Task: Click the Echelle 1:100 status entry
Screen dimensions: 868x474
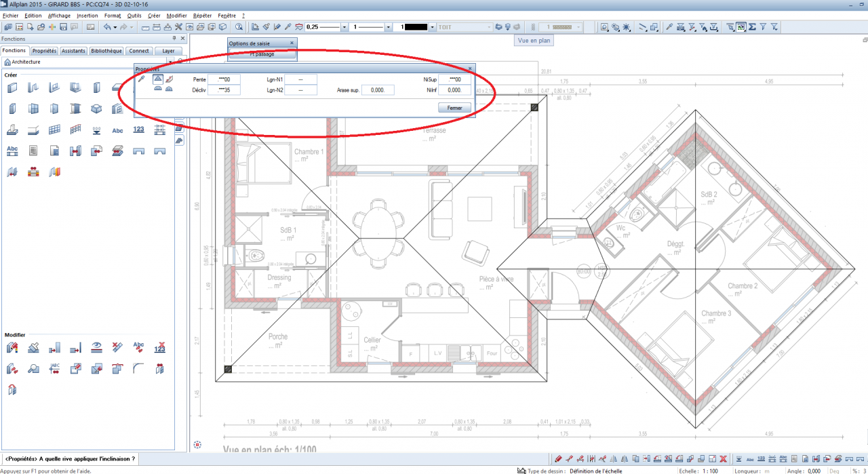Action: [698, 470]
